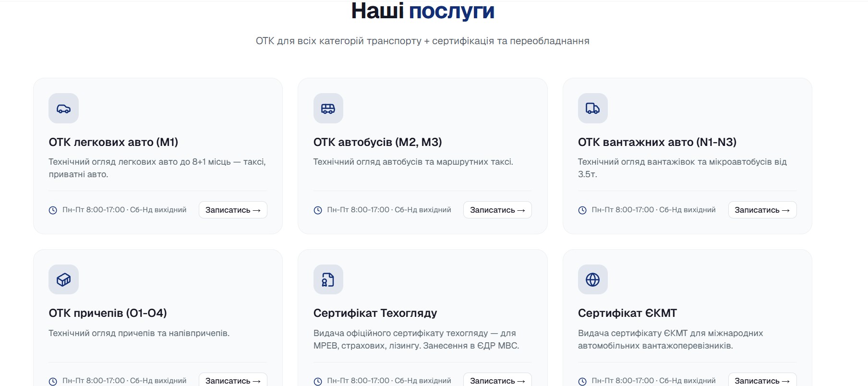Screen dimensions: 868x386
Task: Click schedule text in Сертифікат ЄКМТ card
Action: click(654, 381)
